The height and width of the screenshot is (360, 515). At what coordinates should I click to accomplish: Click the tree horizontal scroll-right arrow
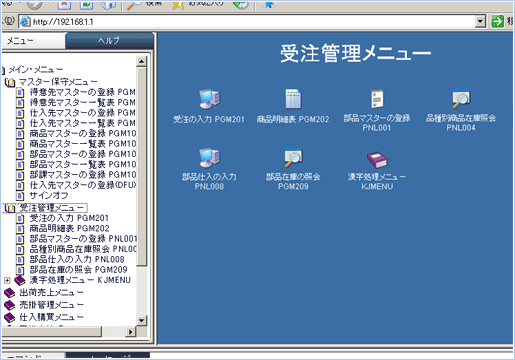pos(130,332)
